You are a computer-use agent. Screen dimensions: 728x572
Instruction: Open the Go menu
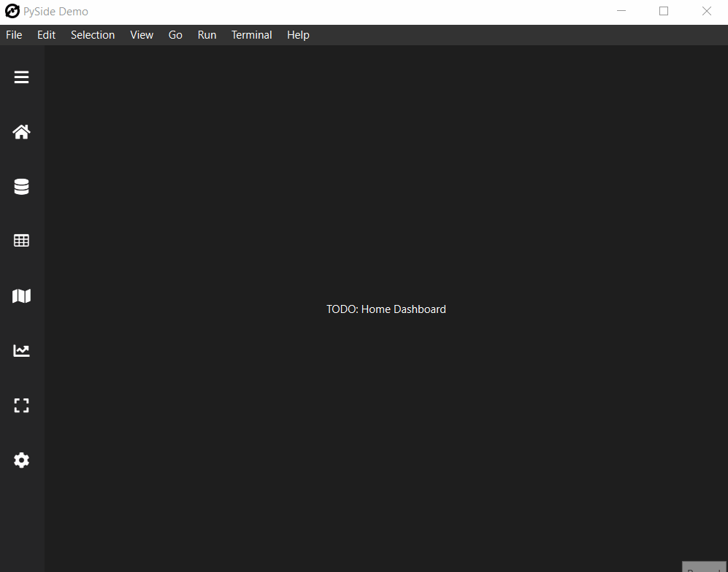point(175,34)
